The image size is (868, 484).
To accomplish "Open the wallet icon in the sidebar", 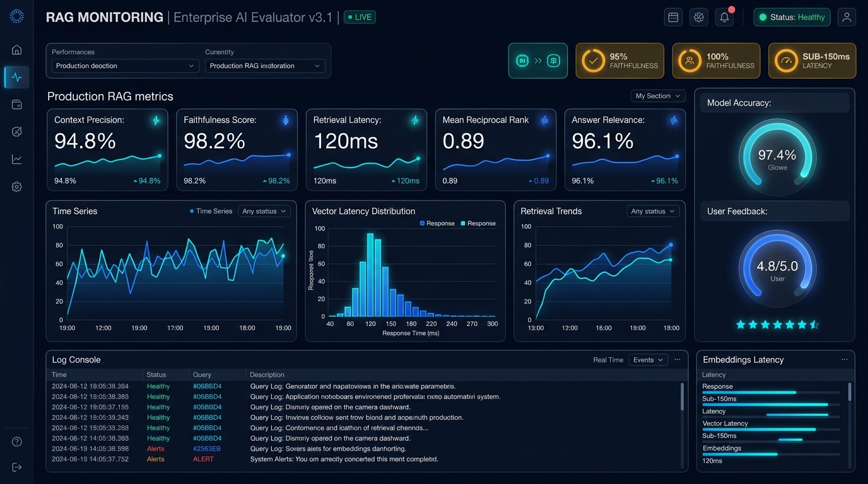I will tap(17, 105).
